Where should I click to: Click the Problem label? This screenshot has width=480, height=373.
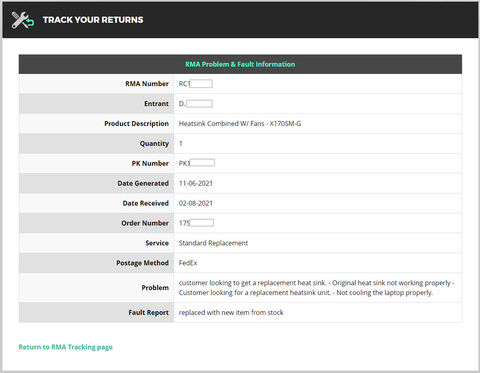[155, 288]
